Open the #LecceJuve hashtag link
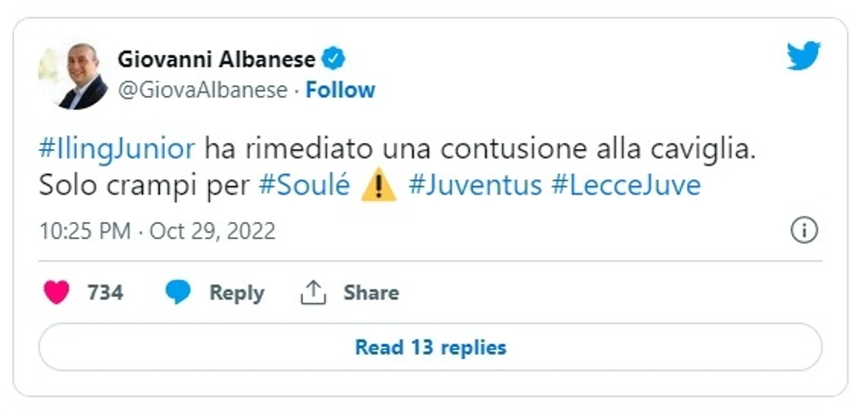Viewport: 868px width, 412px height. (x=626, y=185)
